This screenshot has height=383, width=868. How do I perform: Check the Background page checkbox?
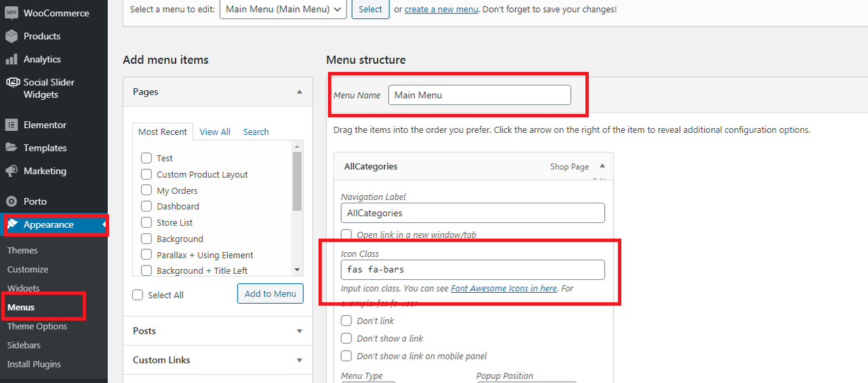[x=146, y=239]
